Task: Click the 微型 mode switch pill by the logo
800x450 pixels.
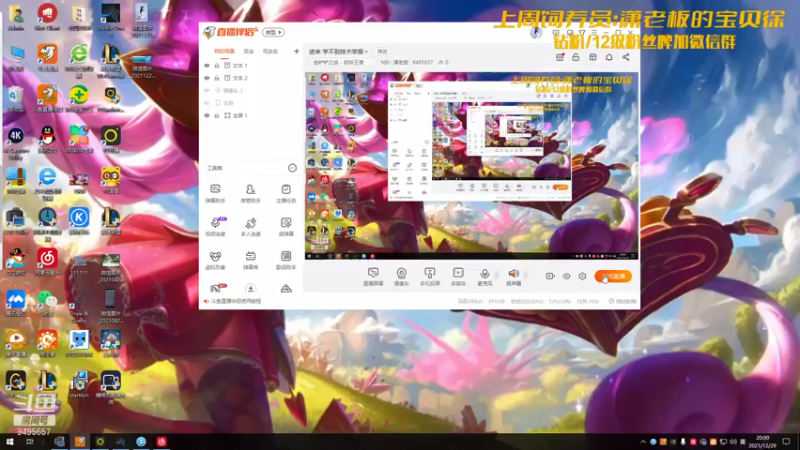Action: [273, 32]
